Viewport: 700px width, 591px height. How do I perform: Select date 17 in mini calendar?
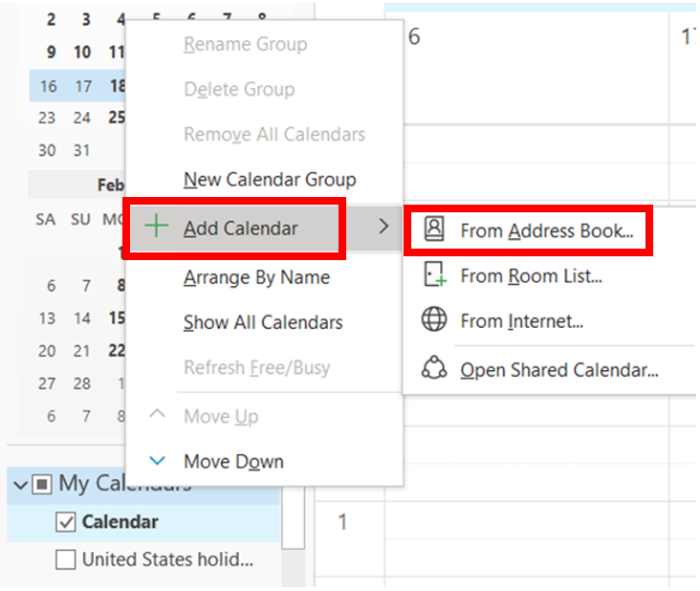click(83, 86)
